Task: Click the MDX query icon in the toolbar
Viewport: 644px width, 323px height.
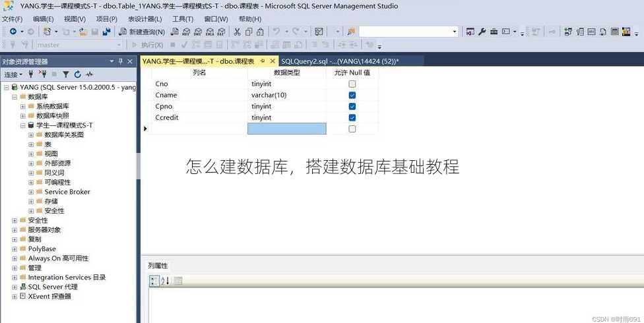Action: tap(186, 32)
